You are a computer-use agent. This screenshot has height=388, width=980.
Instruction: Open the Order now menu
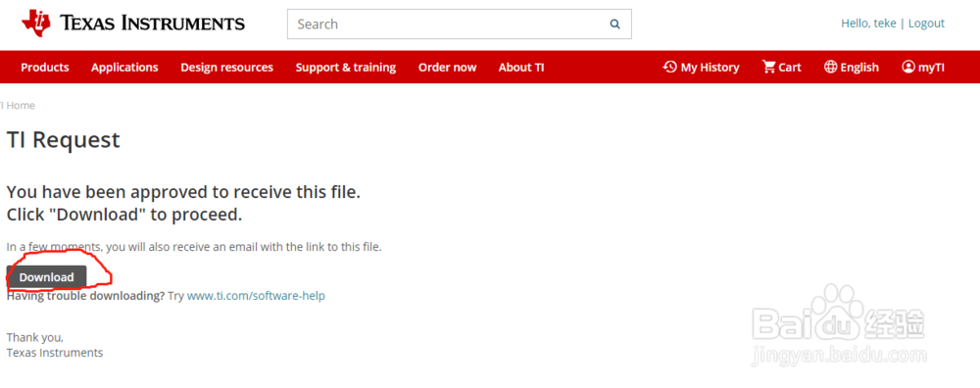click(448, 68)
